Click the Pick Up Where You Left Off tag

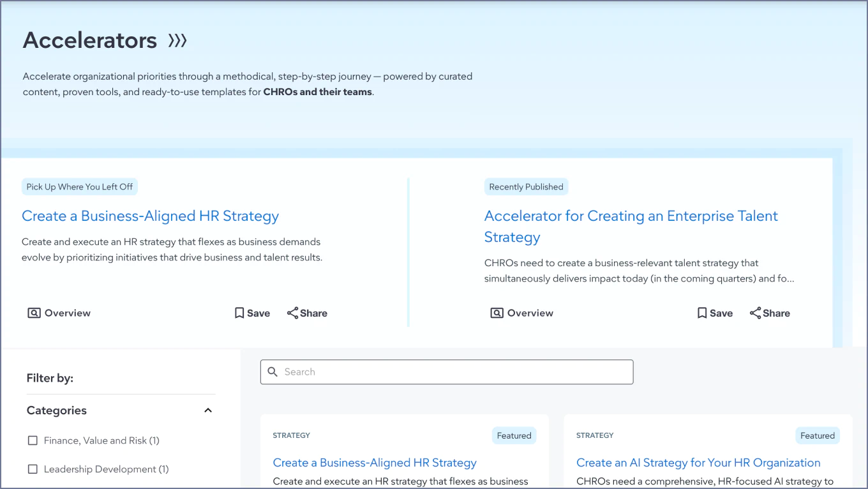(x=80, y=187)
